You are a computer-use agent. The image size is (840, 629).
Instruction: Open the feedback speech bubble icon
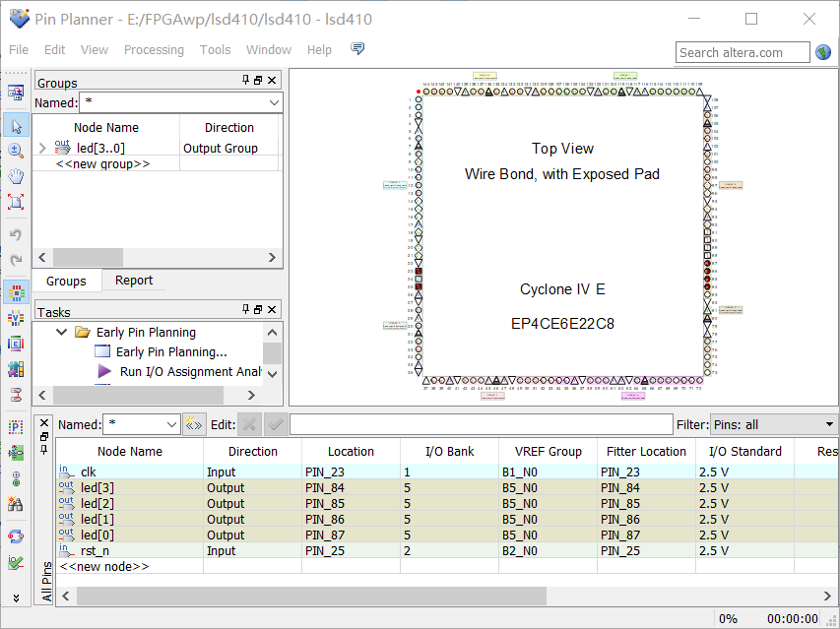[357, 48]
